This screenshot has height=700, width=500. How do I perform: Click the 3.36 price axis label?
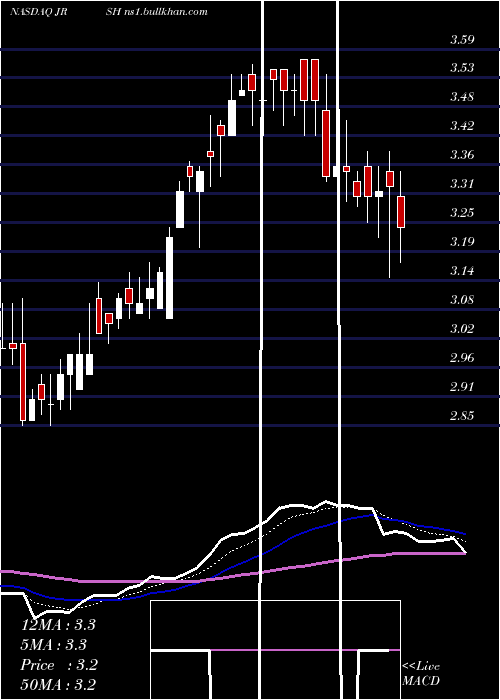[462, 155]
